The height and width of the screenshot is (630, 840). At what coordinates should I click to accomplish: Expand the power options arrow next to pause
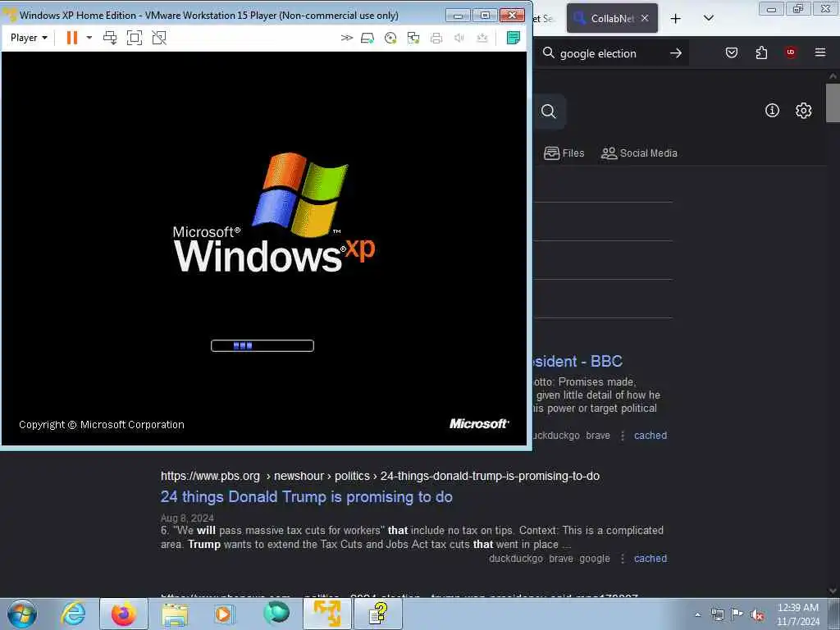point(89,38)
